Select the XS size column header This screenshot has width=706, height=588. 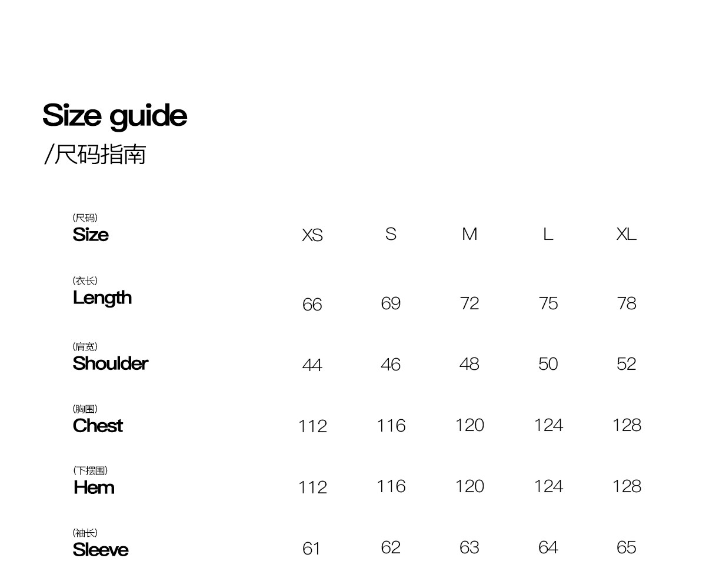pos(312,235)
